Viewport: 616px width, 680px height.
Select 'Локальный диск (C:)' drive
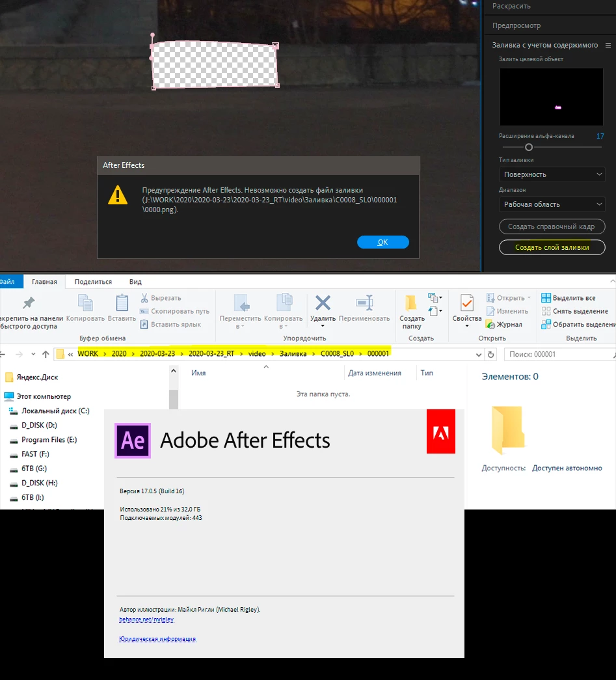(55, 411)
